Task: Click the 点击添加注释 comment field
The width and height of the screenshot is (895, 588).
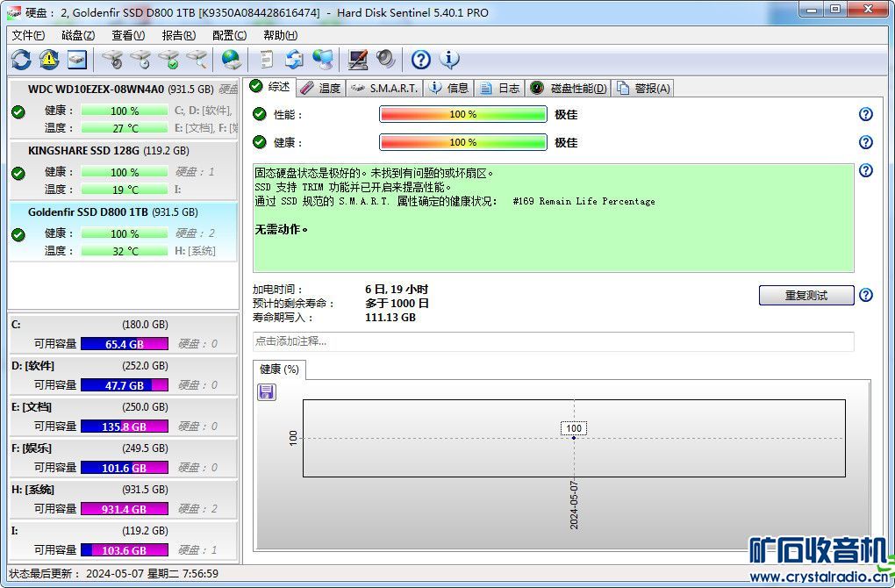Action: [553, 341]
